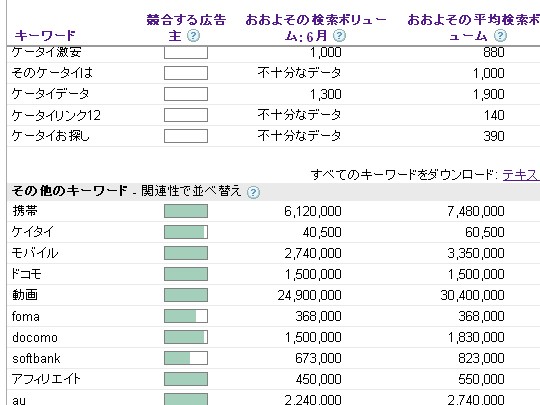The image size is (540, 405).
Task: Click the 140 average value
Action: (494, 115)
